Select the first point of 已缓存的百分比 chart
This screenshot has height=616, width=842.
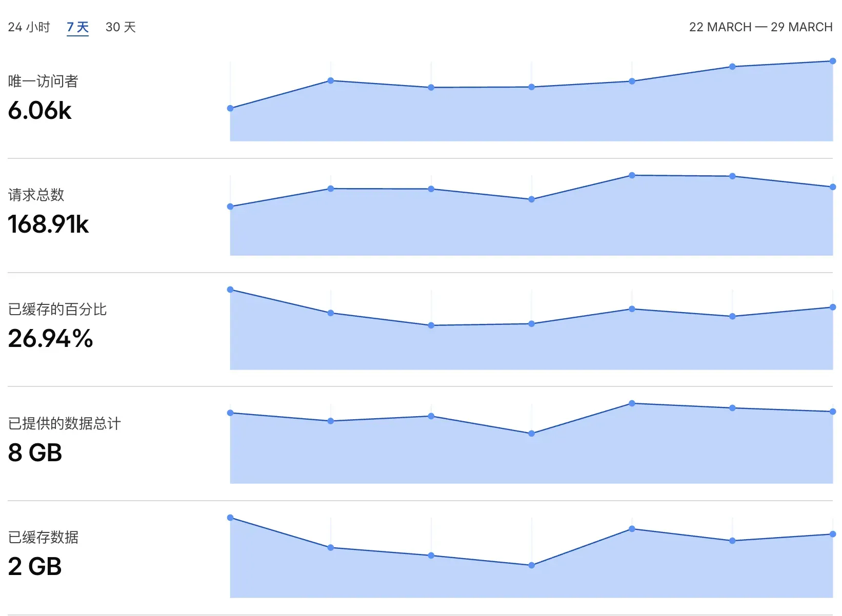[x=230, y=290]
